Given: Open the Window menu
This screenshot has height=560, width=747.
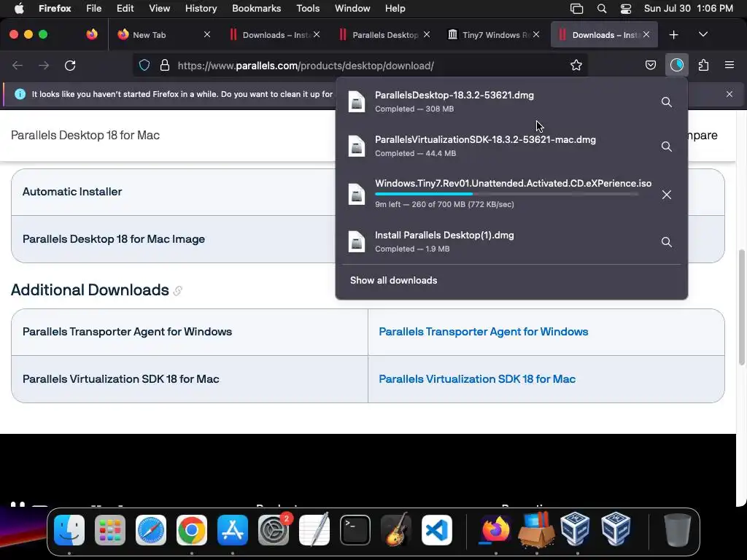Looking at the screenshot, I should (352, 9).
